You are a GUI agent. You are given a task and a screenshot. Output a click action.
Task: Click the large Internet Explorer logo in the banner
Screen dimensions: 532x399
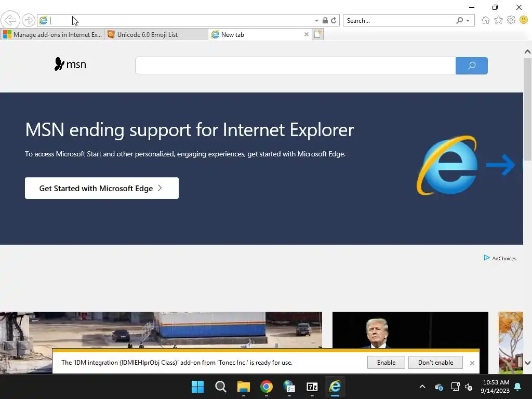[x=447, y=165]
